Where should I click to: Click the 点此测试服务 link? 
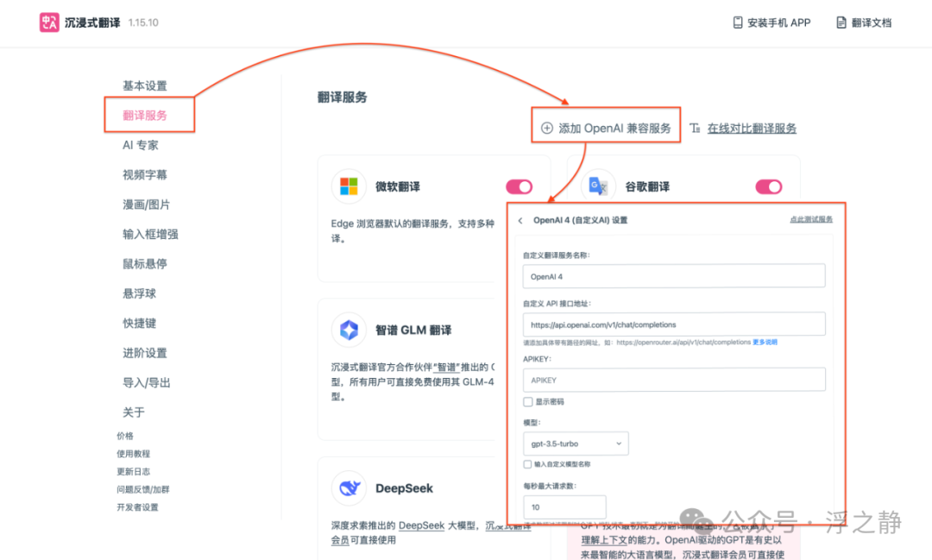point(811,219)
